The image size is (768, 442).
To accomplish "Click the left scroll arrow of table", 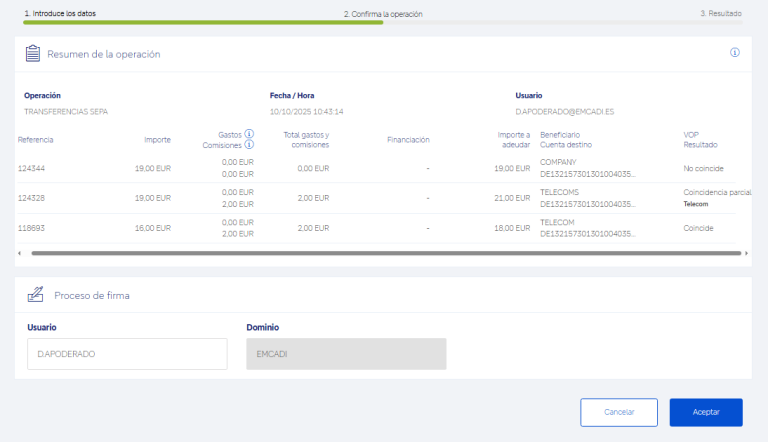I will pos(21,253).
